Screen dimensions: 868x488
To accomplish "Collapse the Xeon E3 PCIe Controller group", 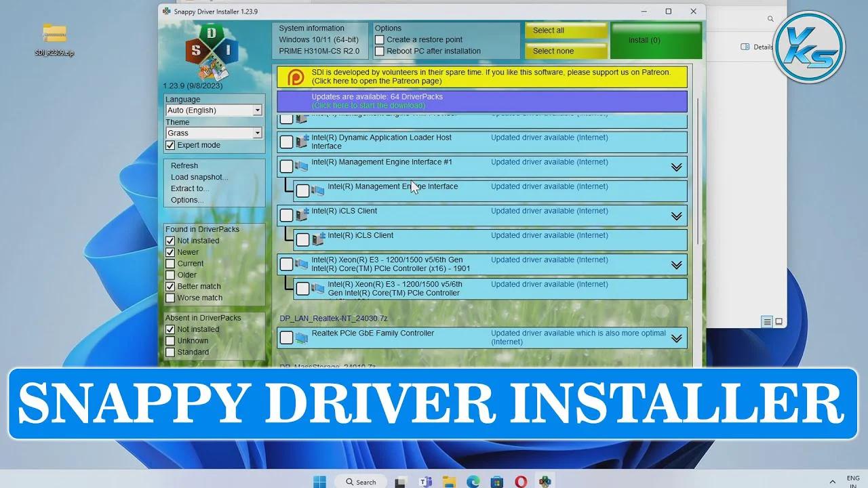I will 676,264.
